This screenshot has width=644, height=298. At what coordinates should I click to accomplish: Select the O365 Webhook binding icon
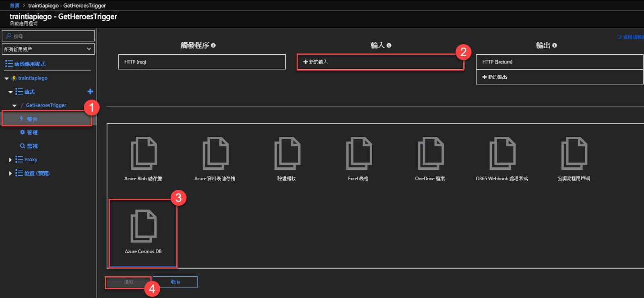point(502,153)
